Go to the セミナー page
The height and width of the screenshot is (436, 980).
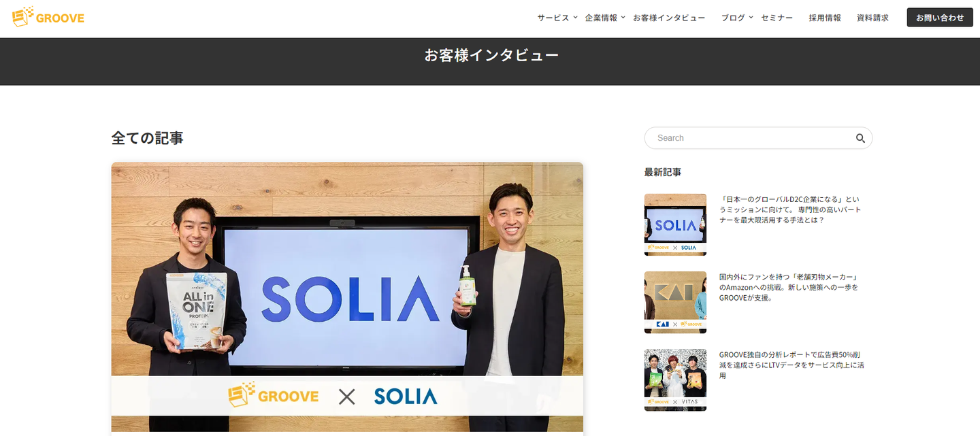777,18
